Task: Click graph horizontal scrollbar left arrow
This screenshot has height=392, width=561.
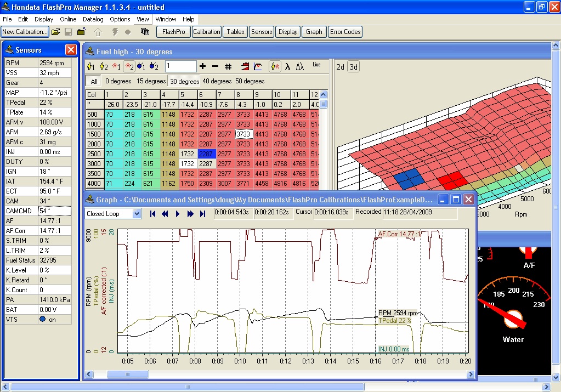Action: point(89,374)
